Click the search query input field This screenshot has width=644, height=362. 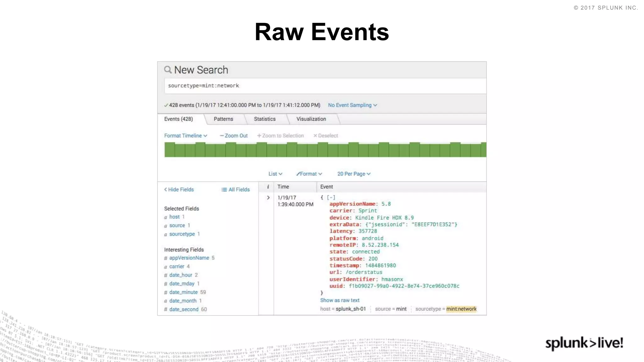click(325, 86)
